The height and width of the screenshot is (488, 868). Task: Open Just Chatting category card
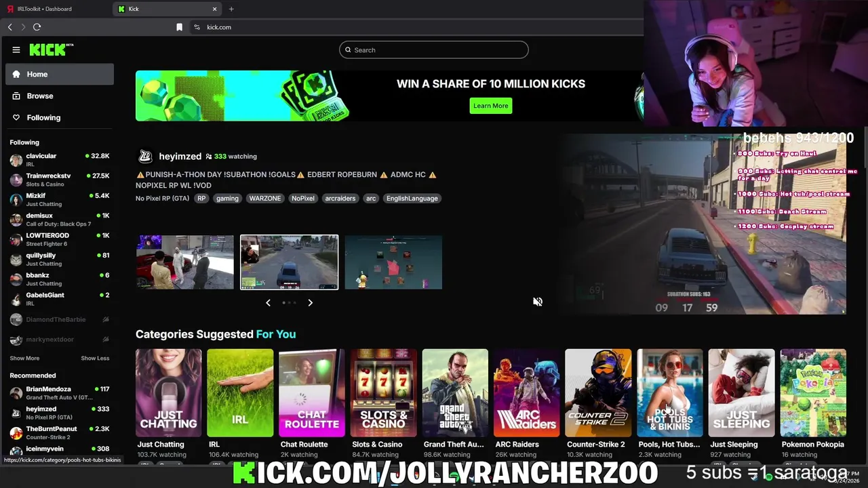(x=169, y=393)
